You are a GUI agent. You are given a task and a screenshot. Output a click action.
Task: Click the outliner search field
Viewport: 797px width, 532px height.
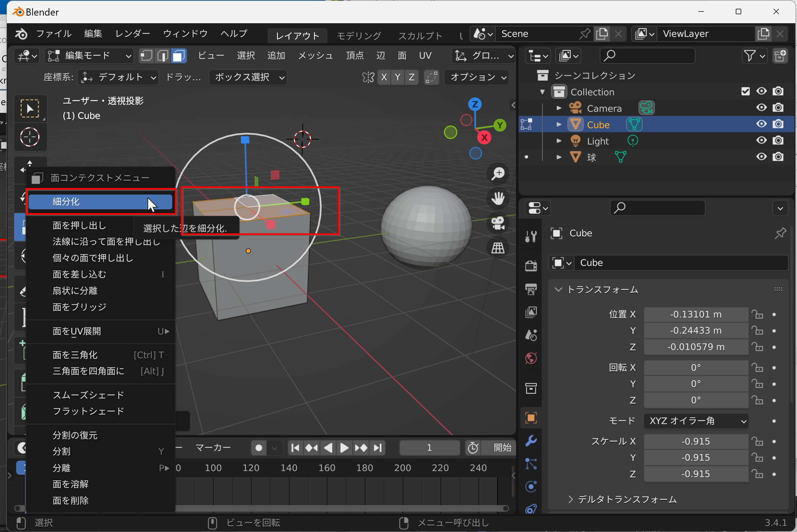coord(648,56)
